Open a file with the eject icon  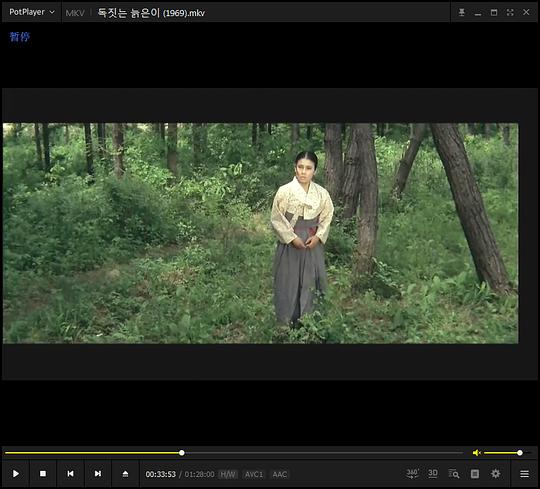[125, 474]
